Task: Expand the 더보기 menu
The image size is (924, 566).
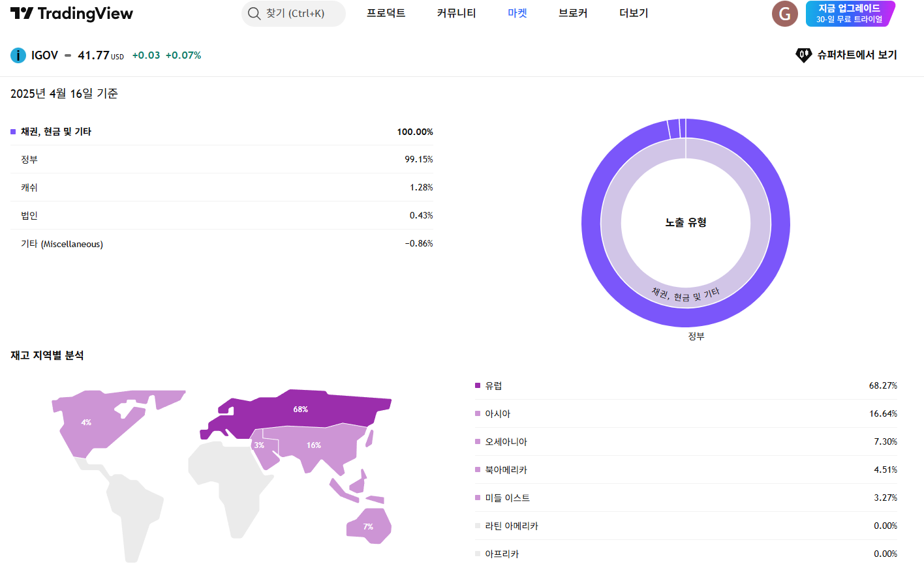Action: (x=633, y=14)
